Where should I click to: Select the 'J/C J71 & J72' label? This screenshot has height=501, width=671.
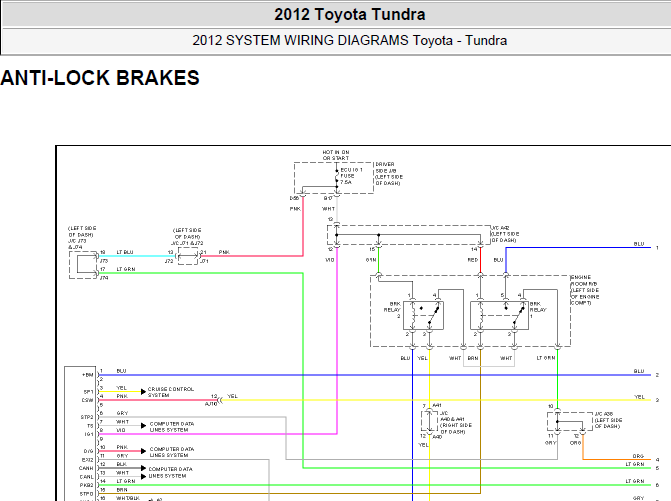point(187,237)
